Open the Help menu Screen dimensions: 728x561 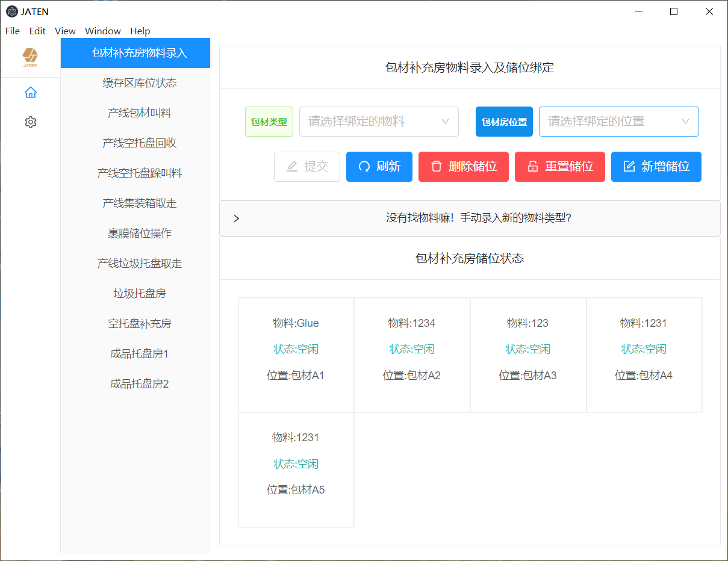140,31
